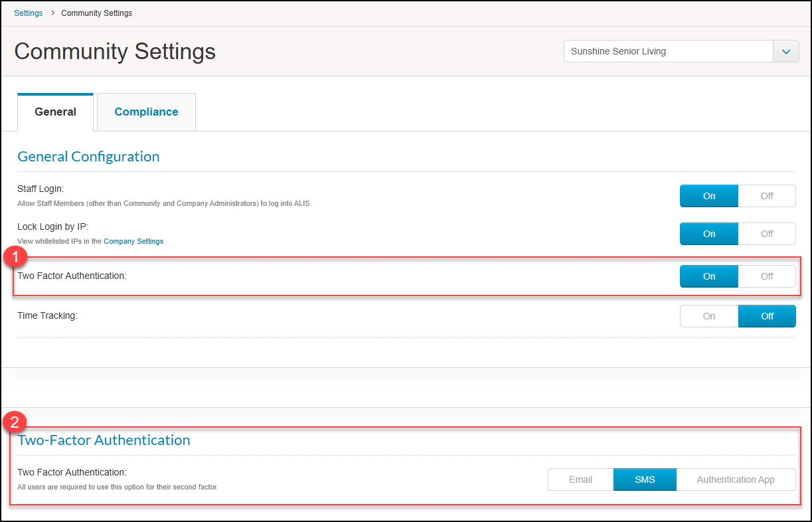This screenshot has height=522, width=812.
Task: Click the Two-Factor Authentication section heading
Action: coord(104,440)
